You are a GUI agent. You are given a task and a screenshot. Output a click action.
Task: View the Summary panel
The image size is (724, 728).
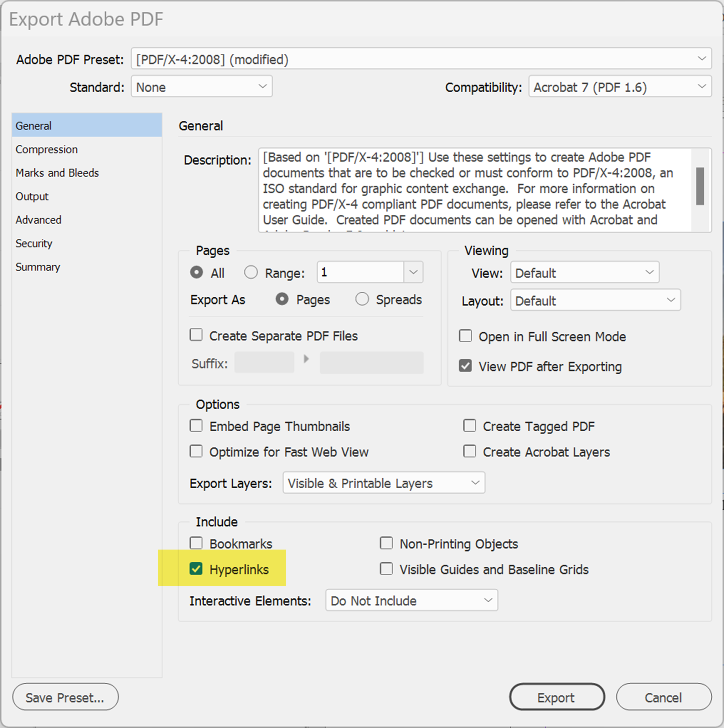click(38, 267)
